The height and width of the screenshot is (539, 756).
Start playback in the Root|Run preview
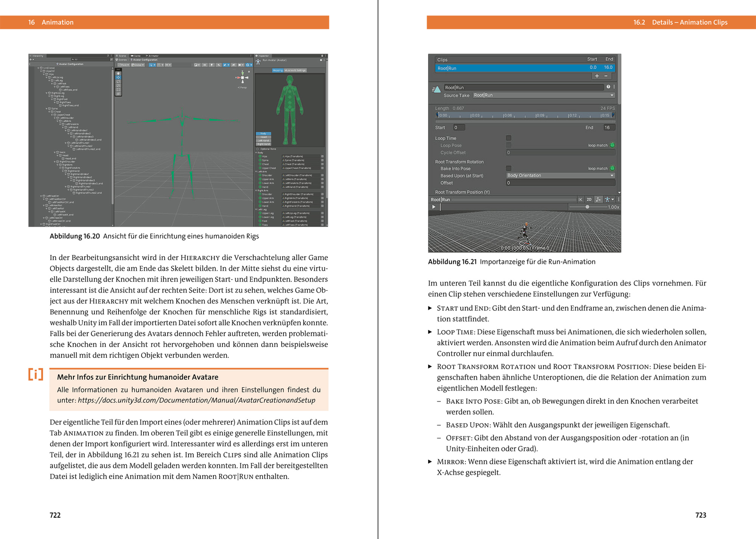(x=434, y=207)
